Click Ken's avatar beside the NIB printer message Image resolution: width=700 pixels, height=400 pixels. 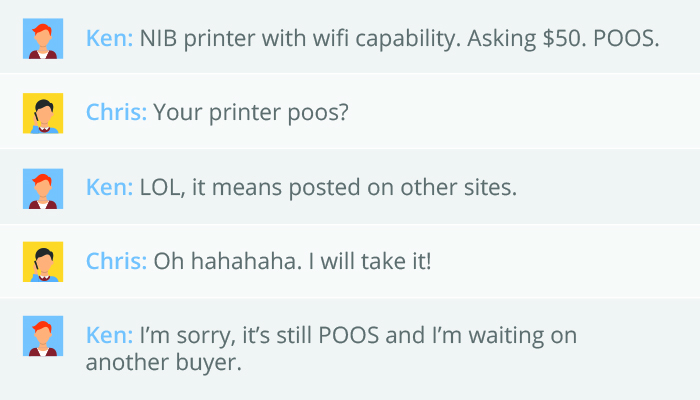(x=43, y=38)
